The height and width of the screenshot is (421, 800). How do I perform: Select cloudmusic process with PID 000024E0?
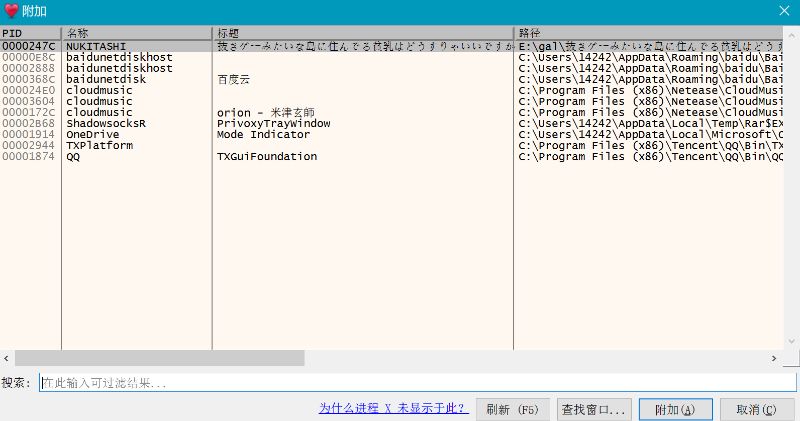(391, 90)
